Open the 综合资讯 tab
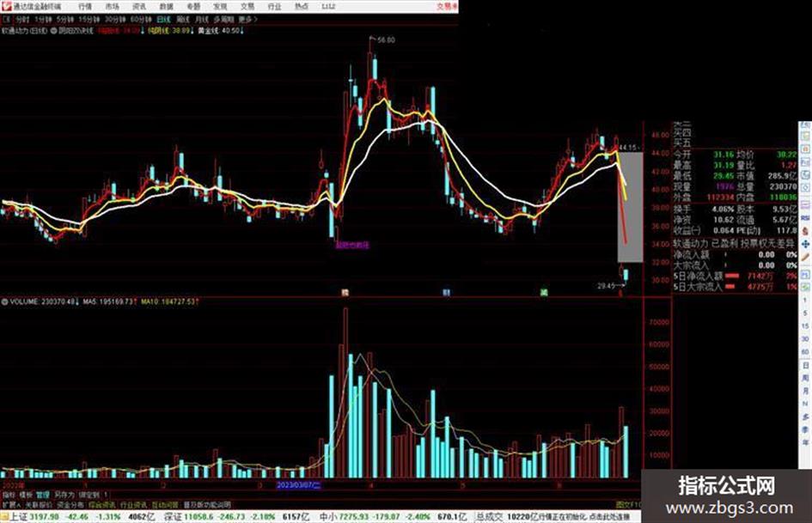The width and height of the screenshot is (812, 523). click(x=102, y=504)
